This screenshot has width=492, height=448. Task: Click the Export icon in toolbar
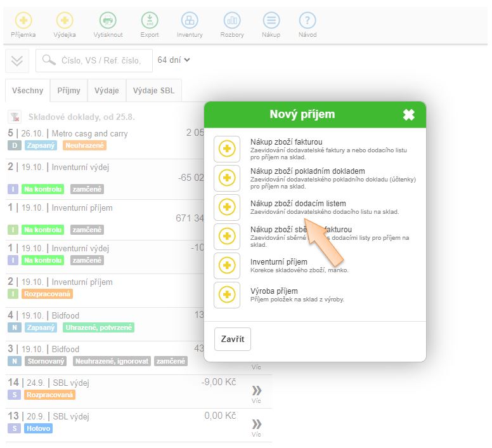click(x=150, y=21)
